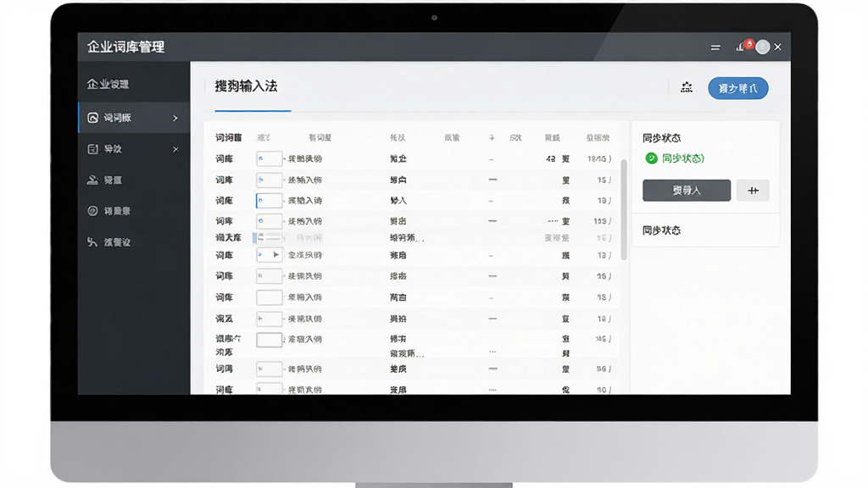Click the org-chart icon beside the blue button

click(x=687, y=87)
